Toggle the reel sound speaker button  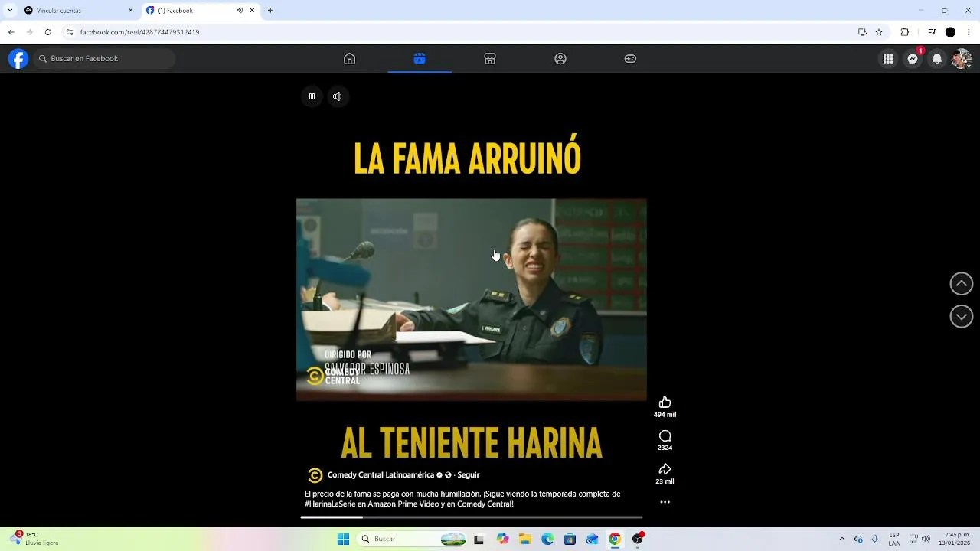pyautogui.click(x=337, y=96)
